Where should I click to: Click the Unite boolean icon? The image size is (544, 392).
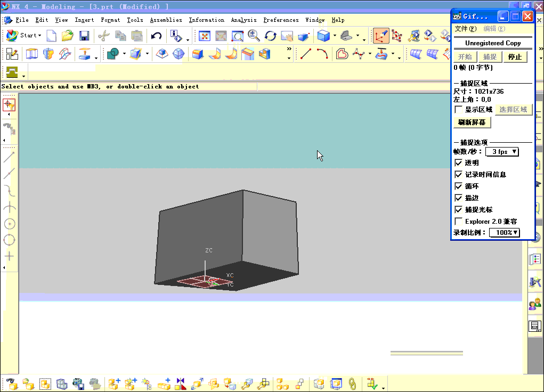click(113, 54)
